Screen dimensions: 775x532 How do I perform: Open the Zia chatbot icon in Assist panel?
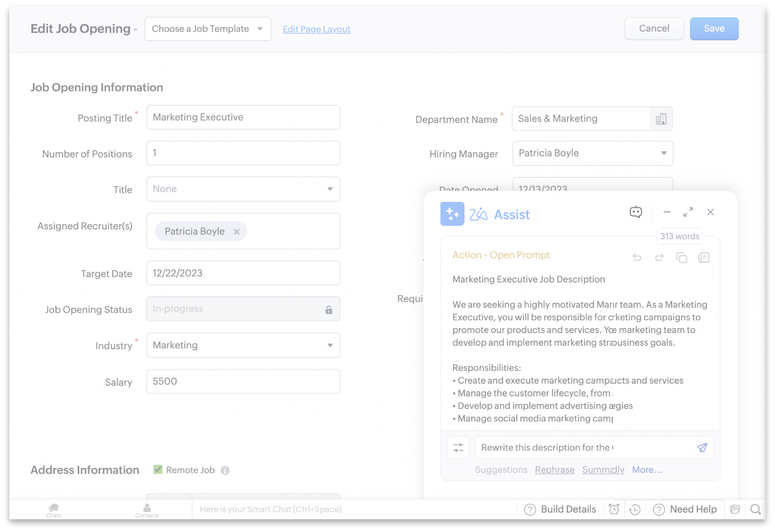tap(636, 212)
